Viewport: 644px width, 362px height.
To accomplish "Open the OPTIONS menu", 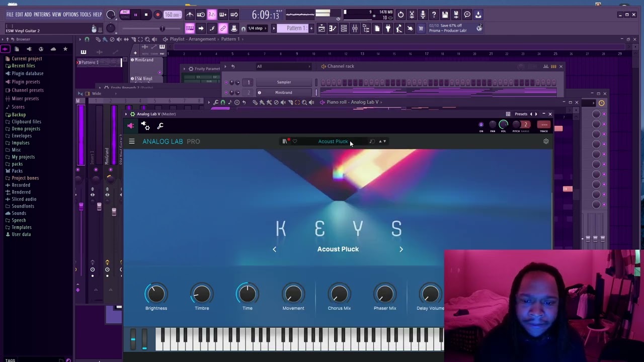I will pos(70,15).
